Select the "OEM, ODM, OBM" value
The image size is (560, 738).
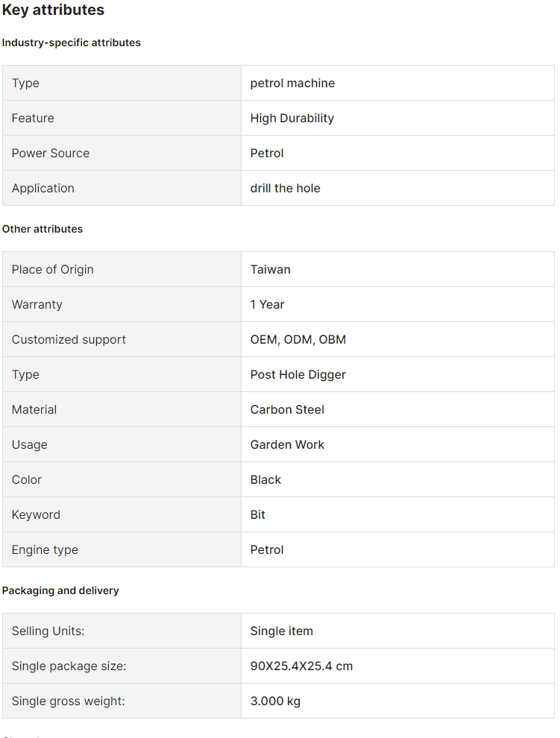point(298,339)
